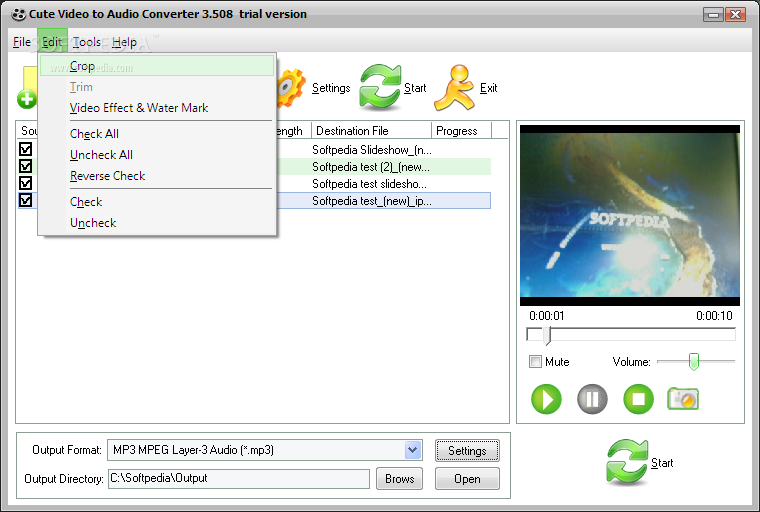
Task: Click the Open output folder button
Action: (x=467, y=479)
